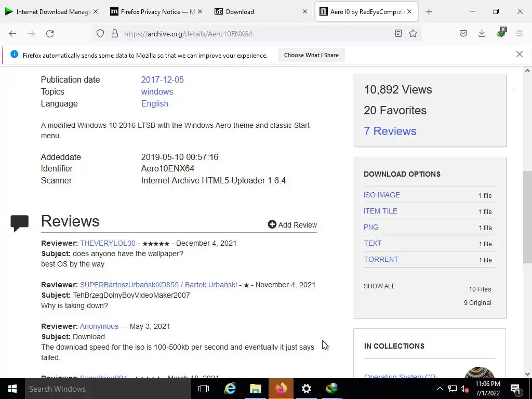Download the ITEM TILE file
The image size is (532, 399).
click(380, 211)
